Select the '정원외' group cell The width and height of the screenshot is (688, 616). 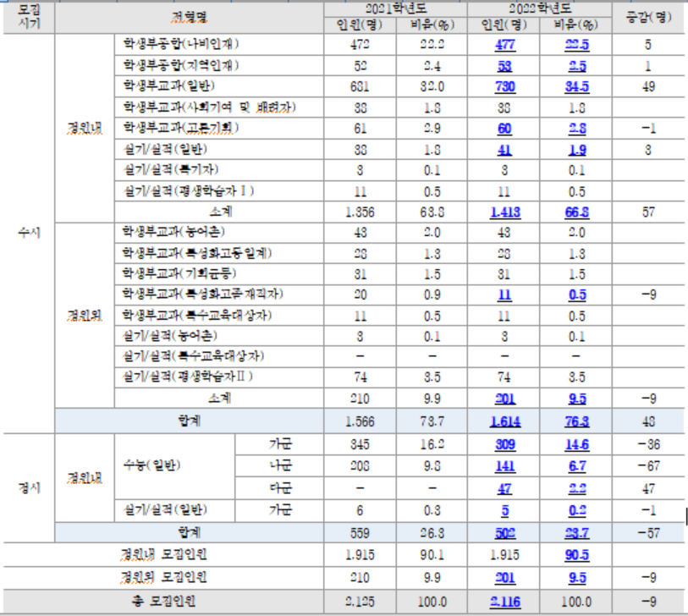[x=85, y=315]
